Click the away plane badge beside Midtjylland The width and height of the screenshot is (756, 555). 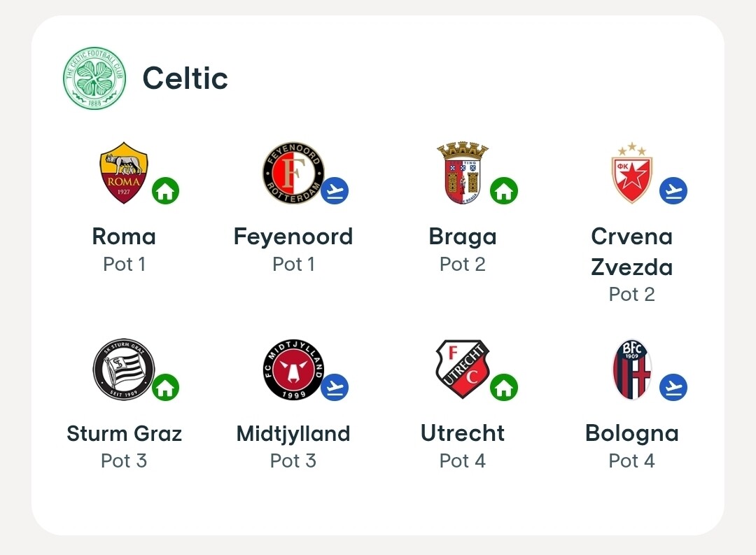click(x=335, y=387)
